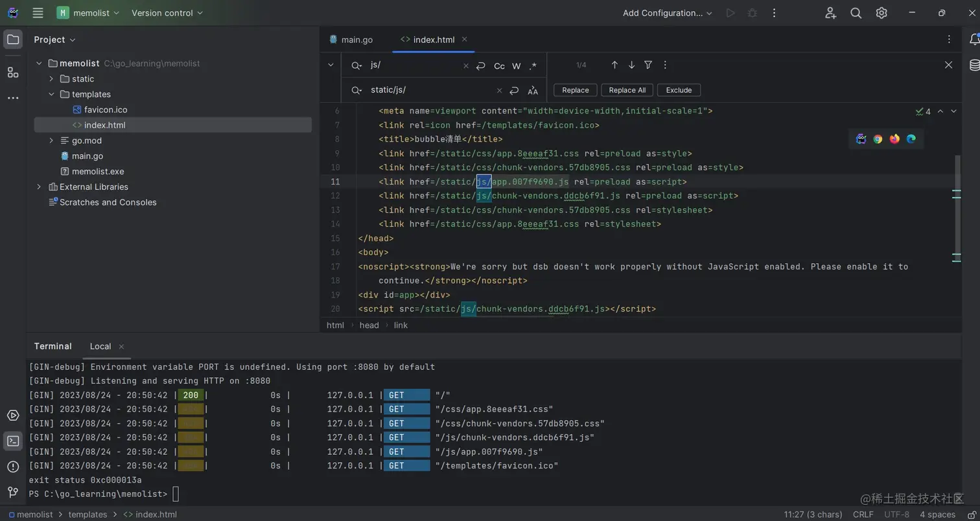The width and height of the screenshot is (980, 521).
Task: Toggle Words (W) option in search
Action: 517,66
